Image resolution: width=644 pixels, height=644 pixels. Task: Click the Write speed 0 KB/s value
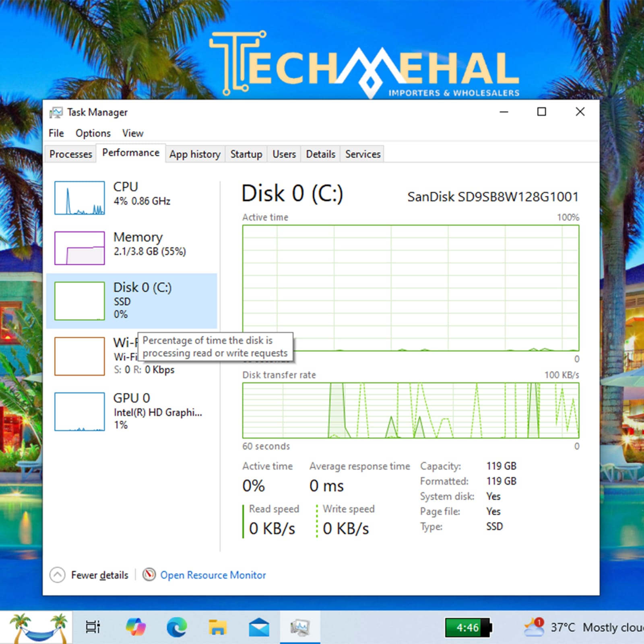(x=346, y=528)
